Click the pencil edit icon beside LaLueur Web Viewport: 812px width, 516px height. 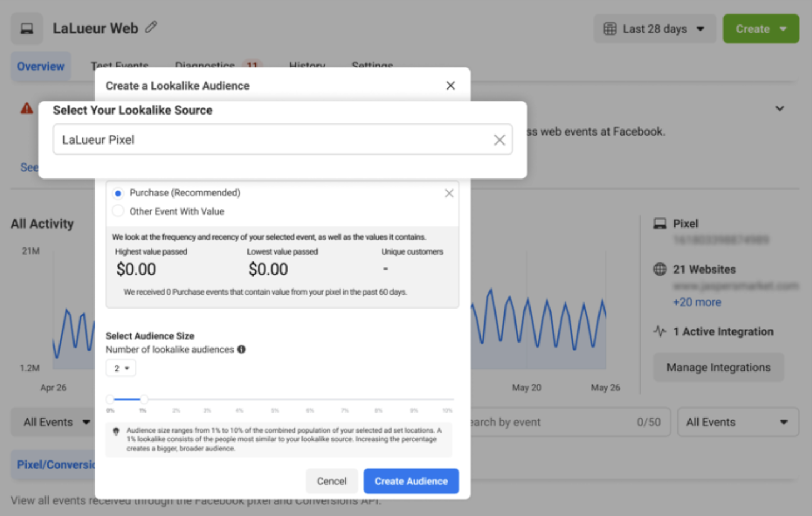pos(151,27)
